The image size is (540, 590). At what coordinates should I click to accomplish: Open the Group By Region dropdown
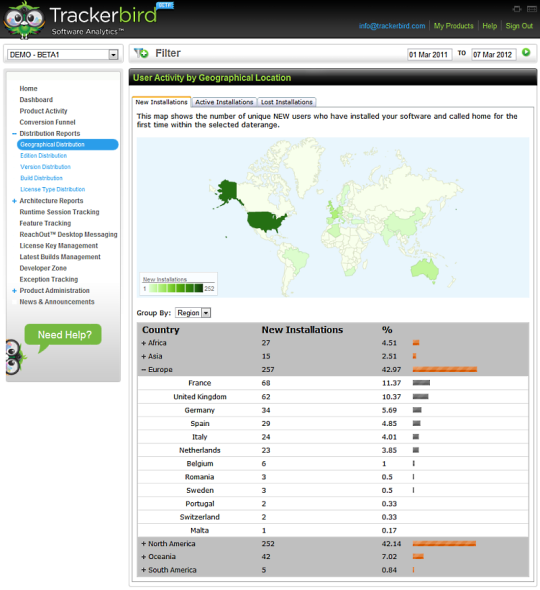tap(193, 313)
